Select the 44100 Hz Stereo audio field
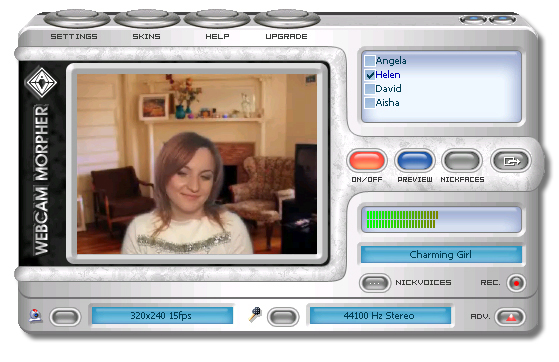This screenshot has height=362, width=559. point(380,316)
